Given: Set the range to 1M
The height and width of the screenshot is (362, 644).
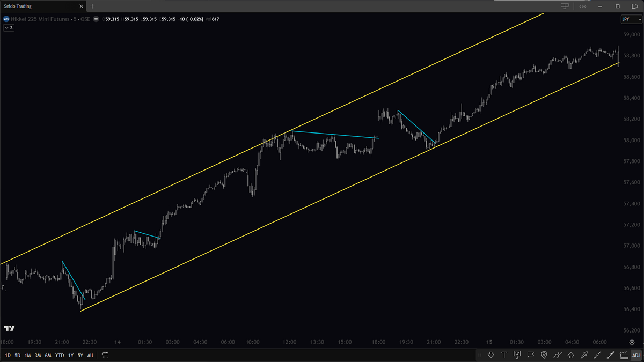Looking at the screenshot, I should (27, 356).
